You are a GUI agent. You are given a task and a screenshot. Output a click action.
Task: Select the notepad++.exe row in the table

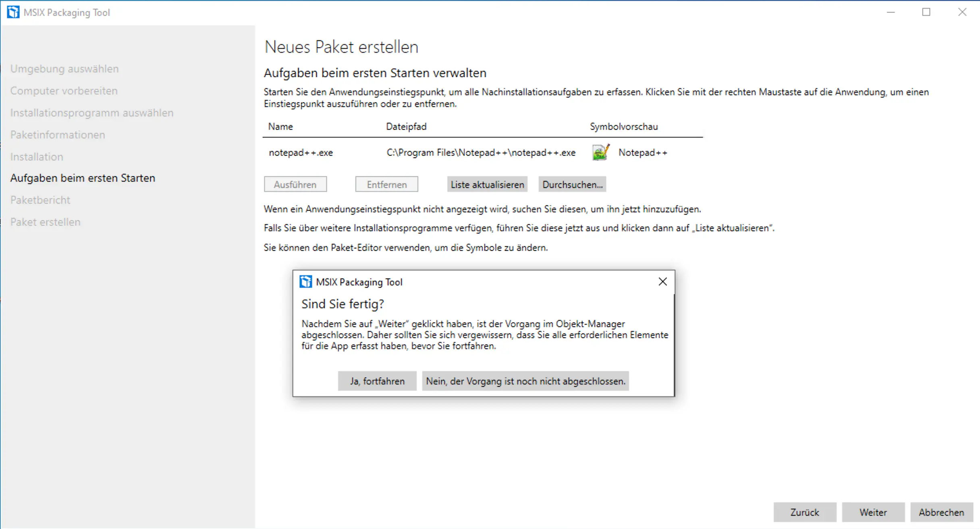tap(301, 152)
